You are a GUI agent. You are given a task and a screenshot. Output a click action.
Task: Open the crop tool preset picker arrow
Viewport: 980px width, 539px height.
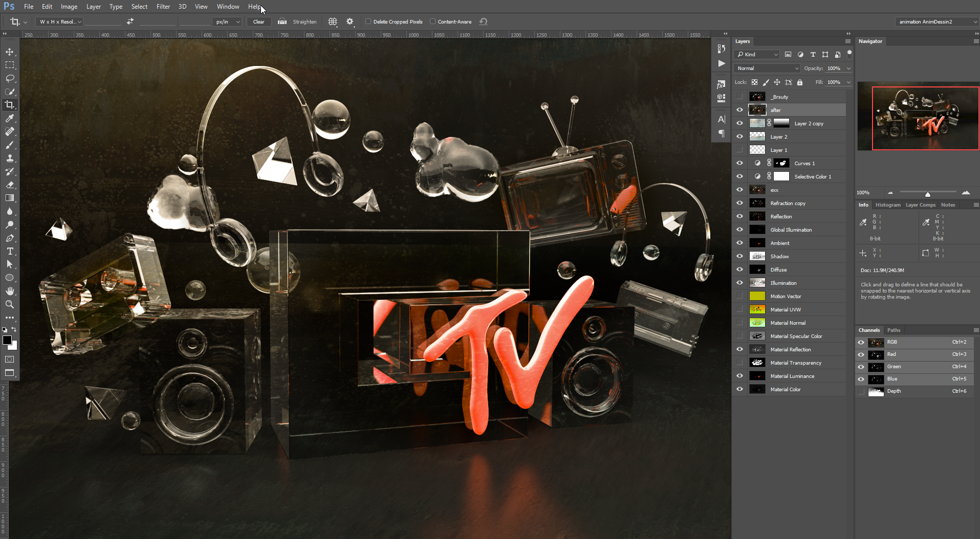point(25,22)
